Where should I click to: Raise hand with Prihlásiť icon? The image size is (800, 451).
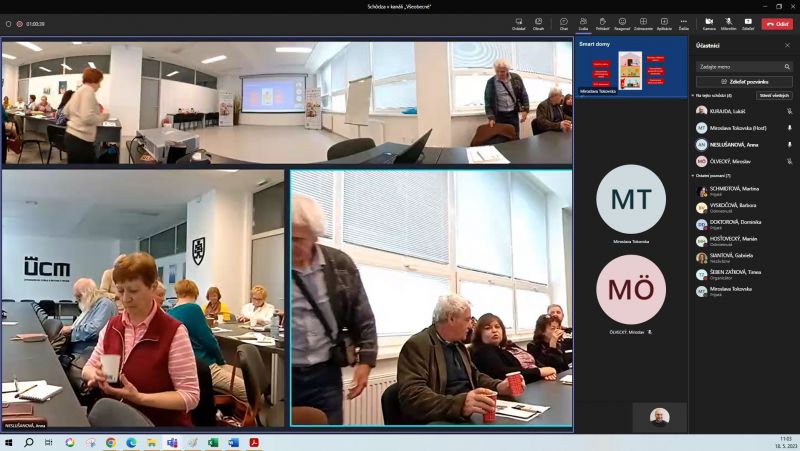[603, 23]
